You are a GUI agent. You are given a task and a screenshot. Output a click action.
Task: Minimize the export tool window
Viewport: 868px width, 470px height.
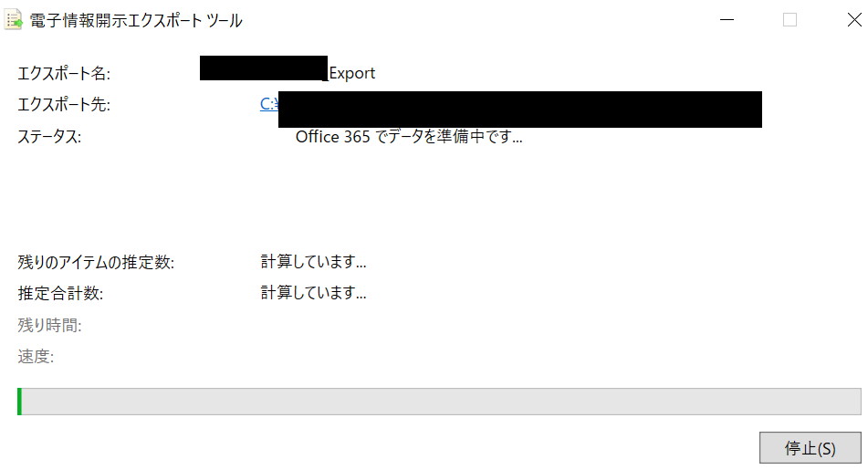coord(727,20)
